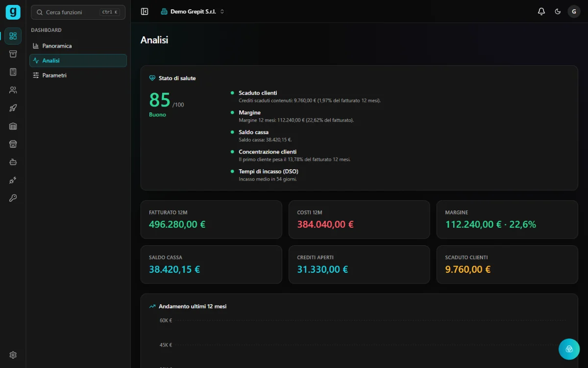The width and height of the screenshot is (588, 368).
Task: Open the floating assistant button
Action: point(569,349)
